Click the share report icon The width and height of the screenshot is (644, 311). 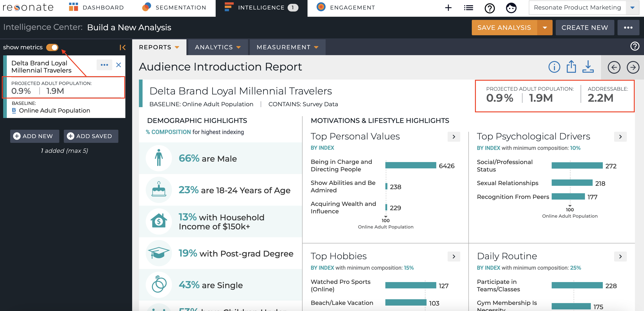[x=571, y=67]
